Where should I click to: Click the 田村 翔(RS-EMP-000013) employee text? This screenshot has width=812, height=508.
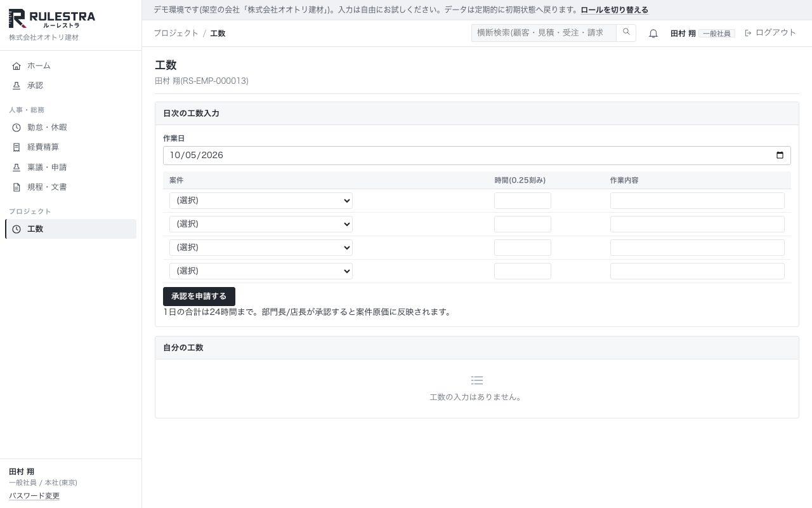202,81
